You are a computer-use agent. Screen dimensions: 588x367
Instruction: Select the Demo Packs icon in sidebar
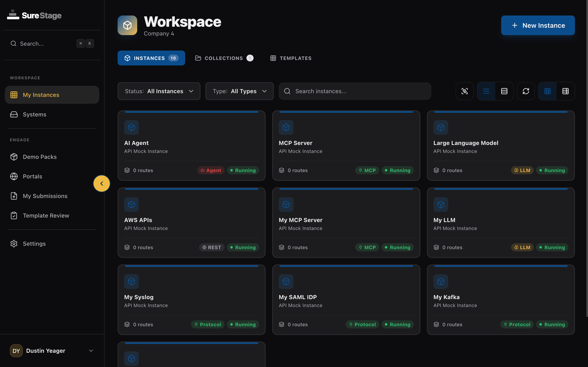click(14, 157)
